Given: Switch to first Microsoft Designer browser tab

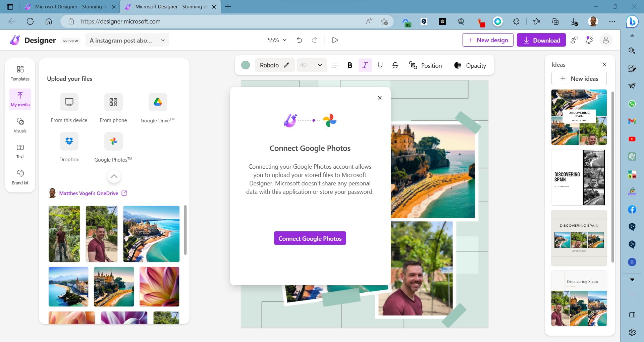Looking at the screenshot, I should click(70, 7).
